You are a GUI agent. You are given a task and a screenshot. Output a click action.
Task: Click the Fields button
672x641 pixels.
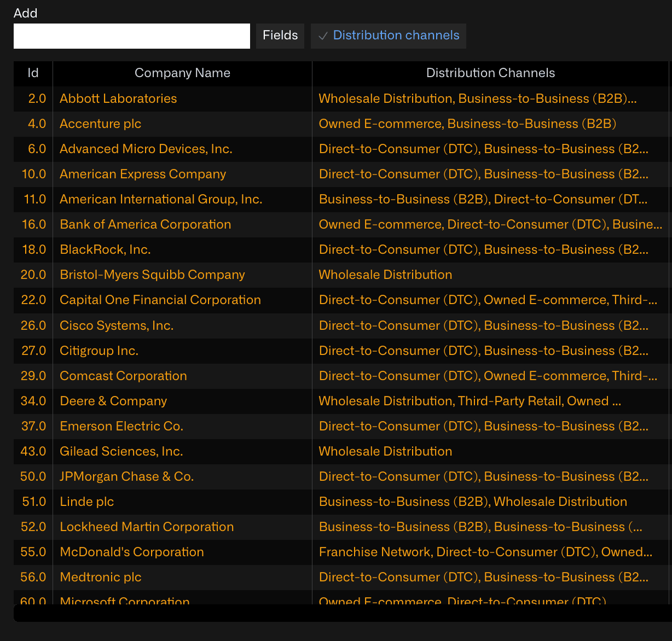tap(280, 36)
